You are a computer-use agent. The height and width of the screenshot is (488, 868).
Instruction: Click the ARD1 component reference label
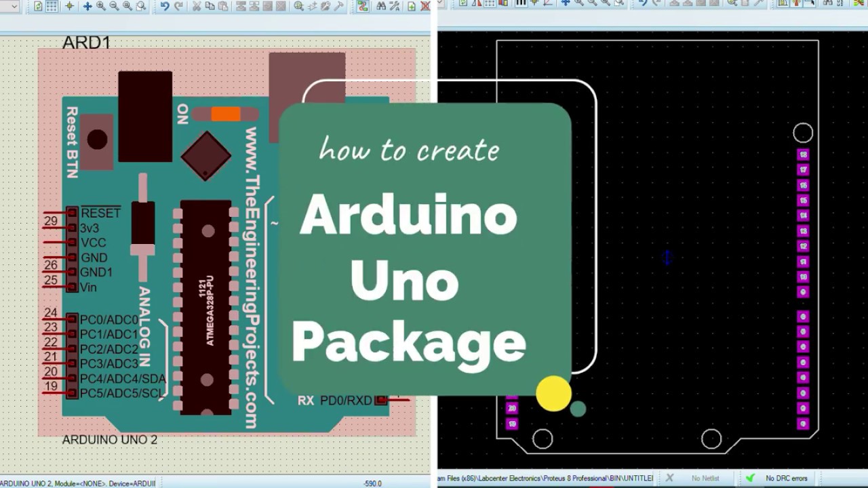coord(86,43)
